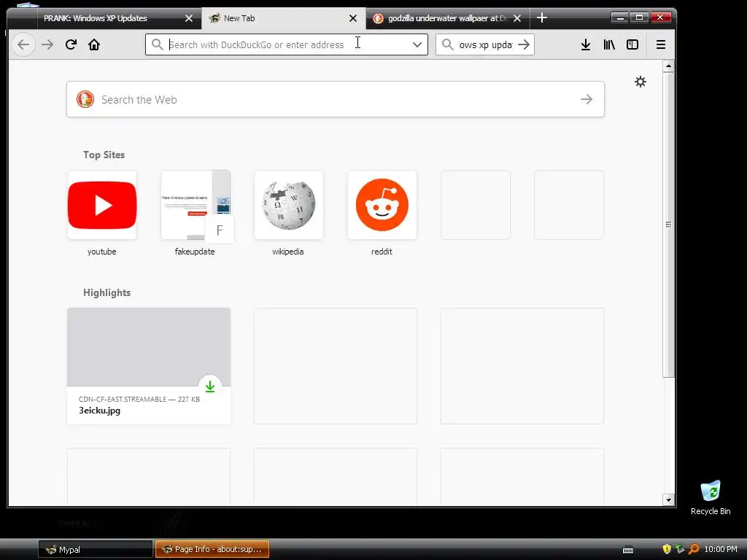Open the Library button
747x560 pixels.
tap(609, 44)
